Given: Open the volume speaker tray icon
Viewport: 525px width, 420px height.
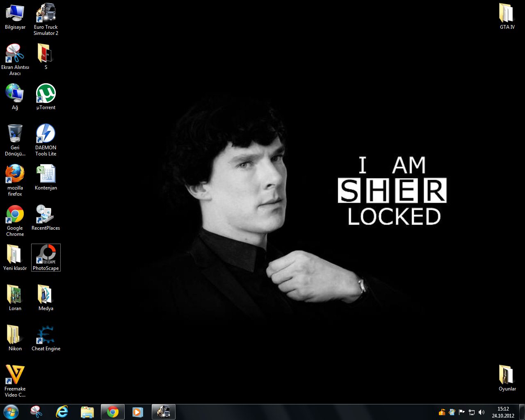Looking at the screenshot, I should tap(482, 412).
